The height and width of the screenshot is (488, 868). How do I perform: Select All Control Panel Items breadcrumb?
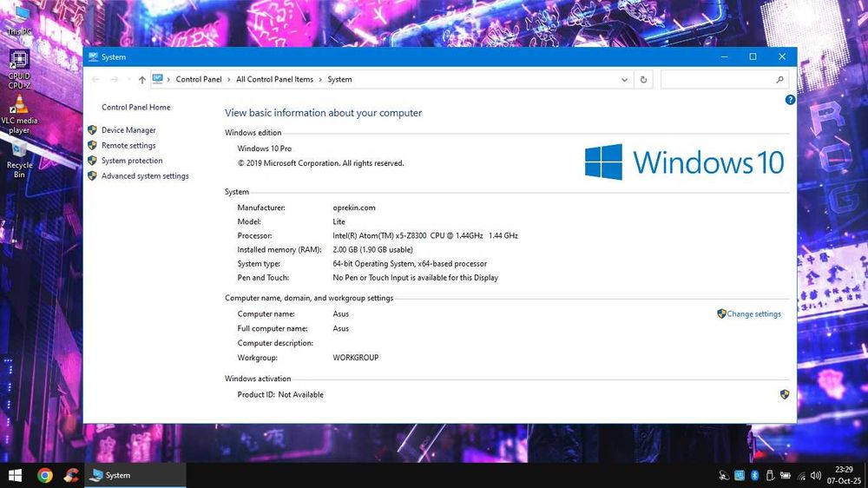pyautogui.click(x=274, y=80)
